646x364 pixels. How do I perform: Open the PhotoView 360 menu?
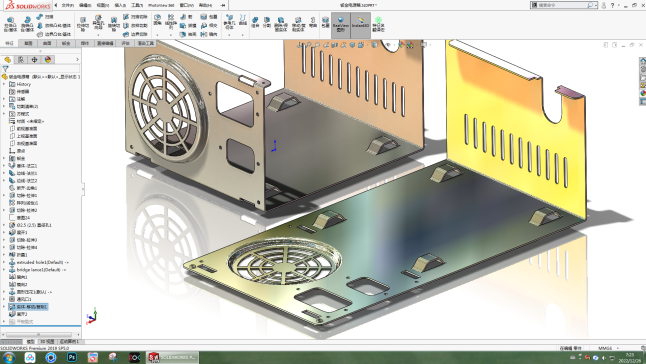(x=161, y=5)
